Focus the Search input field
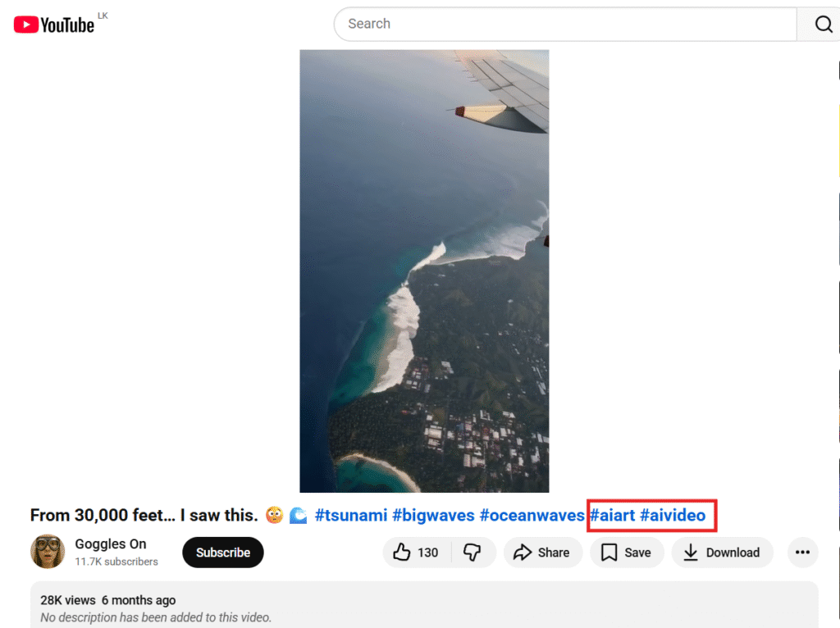This screenshot has height=628, width=840. [564, 25]
